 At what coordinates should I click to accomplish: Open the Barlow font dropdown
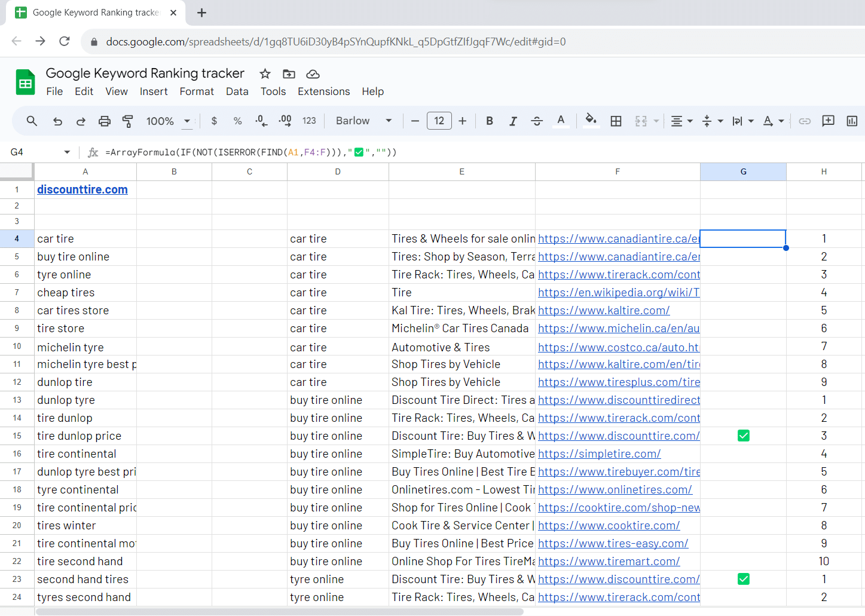tap(363, 121)
